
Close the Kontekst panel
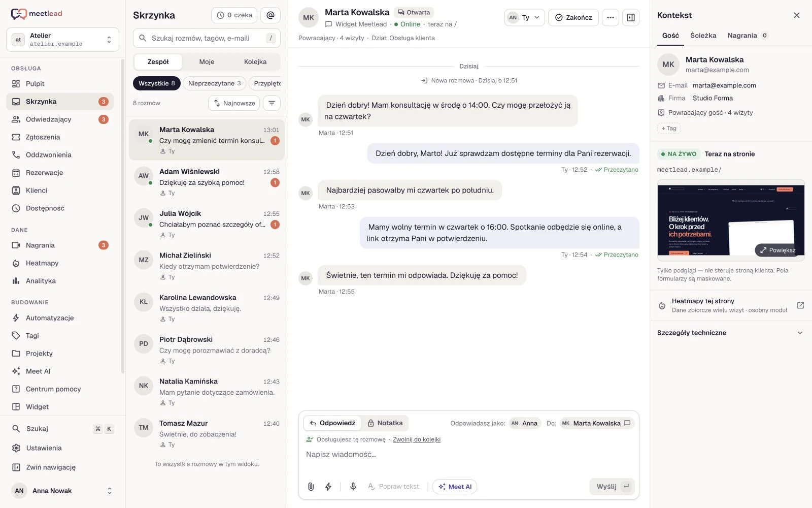tap(797, 15)
